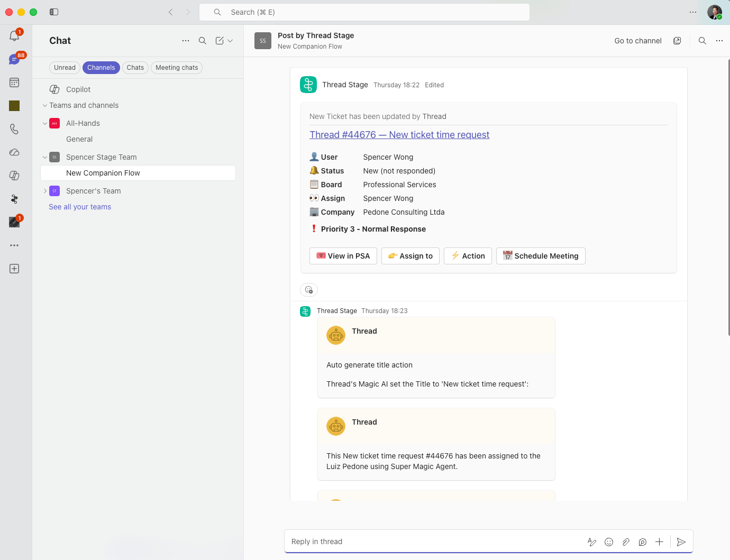Search within the Chat list
This screenshot has height=560, width=730.
pos(203,41)
